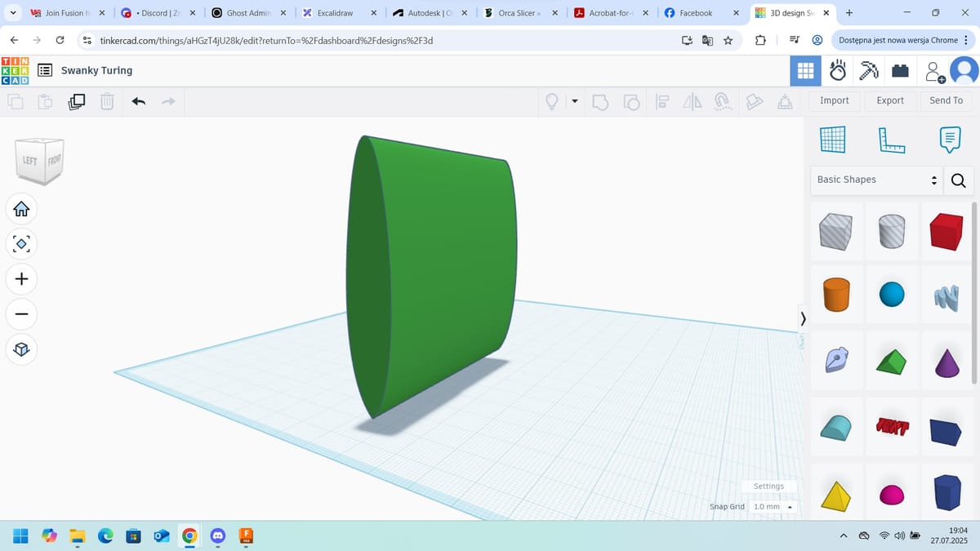Open the Basic Shapes category dropdown
This screenshot has height=551, width=980.
[x=877, y=180]
